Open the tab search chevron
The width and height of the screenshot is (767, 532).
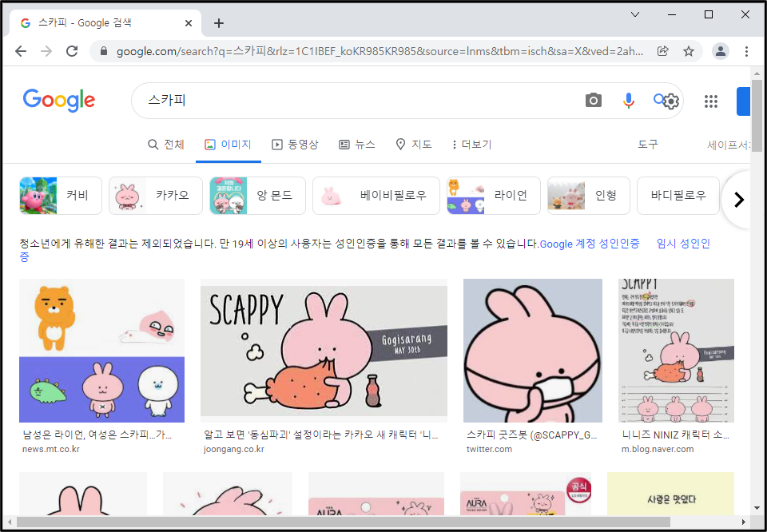pos(635,14)
